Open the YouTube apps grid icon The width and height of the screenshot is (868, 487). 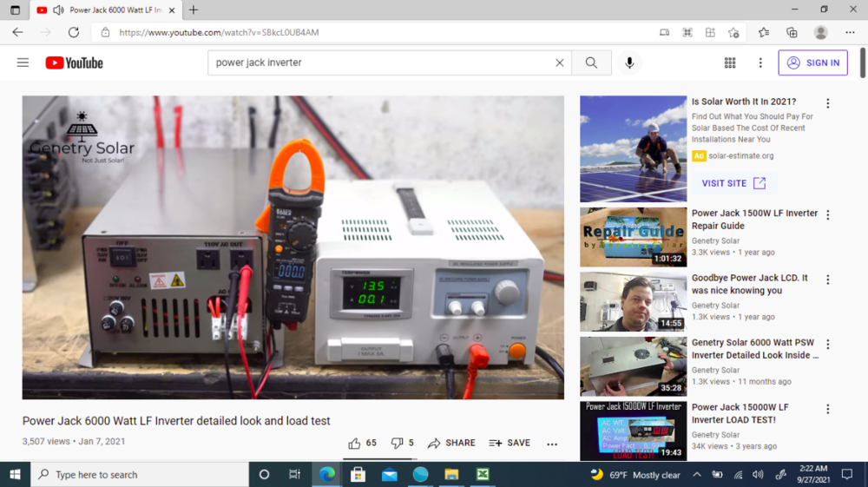click(x=730, y=63)
